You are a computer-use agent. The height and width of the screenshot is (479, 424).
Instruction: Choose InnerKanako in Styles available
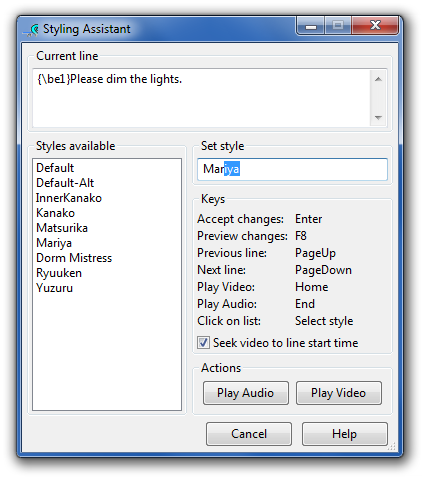pos(69,198)
